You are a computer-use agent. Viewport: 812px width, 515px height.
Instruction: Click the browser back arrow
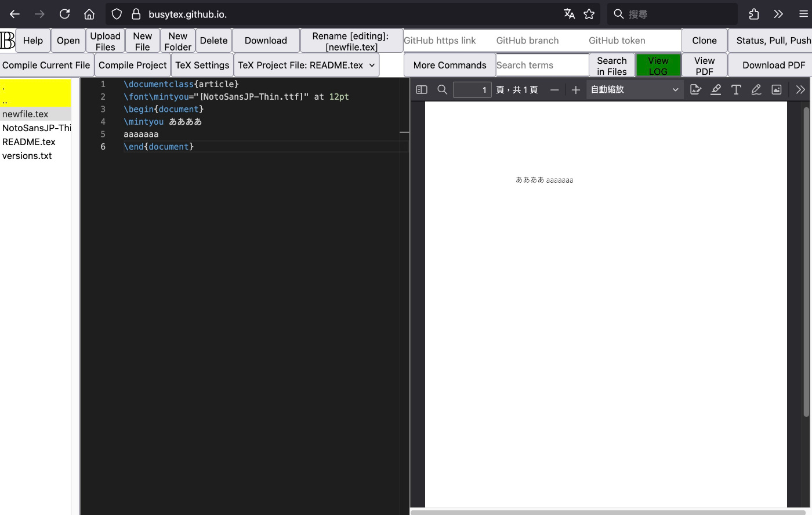coord(15,14)
